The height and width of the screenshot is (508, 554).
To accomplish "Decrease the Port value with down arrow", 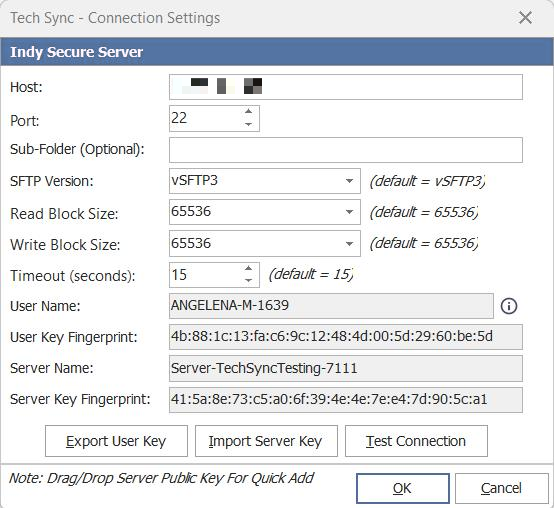I will tap(248, 124).
